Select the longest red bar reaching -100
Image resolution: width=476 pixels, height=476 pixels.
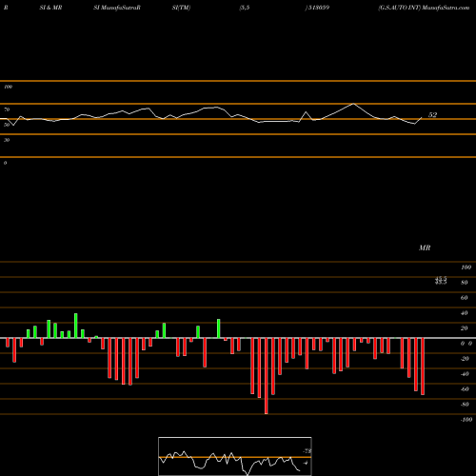[267, 376]
